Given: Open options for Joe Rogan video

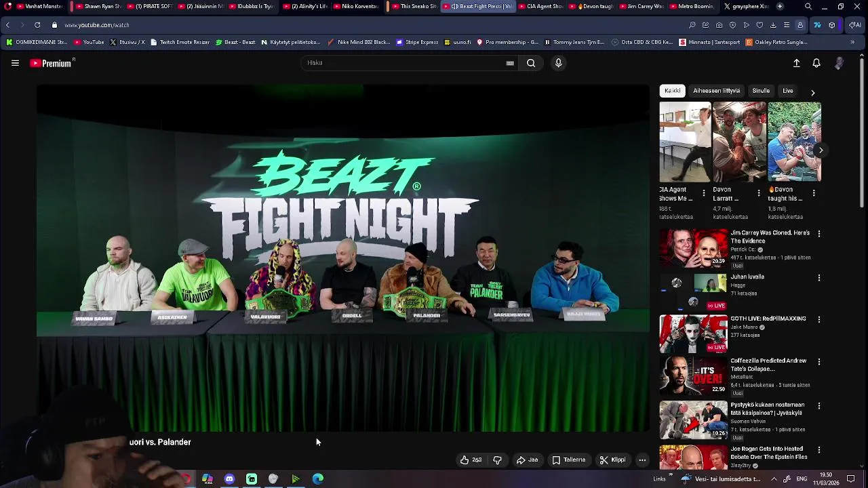Looking at the screenshot, I should [819, 450].
